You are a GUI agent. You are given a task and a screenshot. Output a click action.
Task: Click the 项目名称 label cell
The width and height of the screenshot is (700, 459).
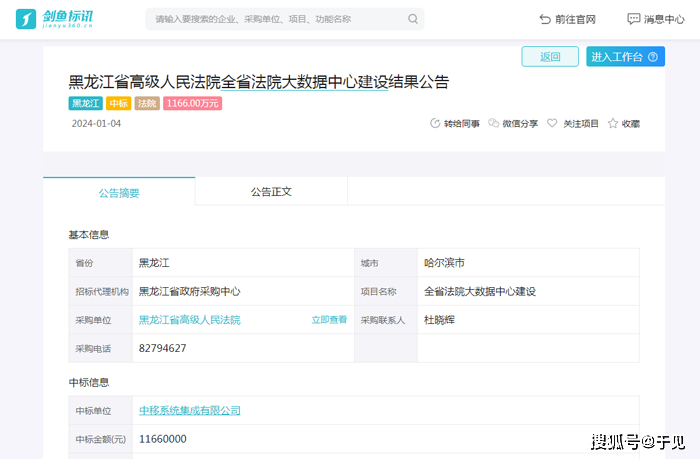pyautogui.click(x=386, y=291)
